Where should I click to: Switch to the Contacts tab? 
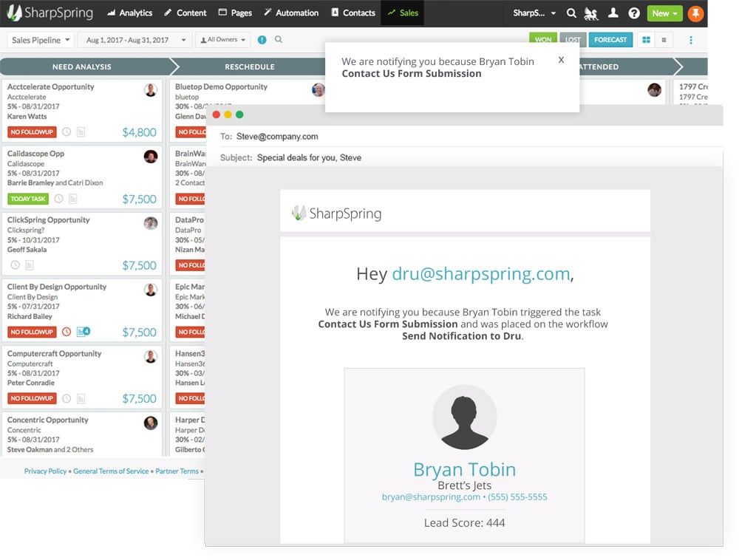click(x=353, y=13)
